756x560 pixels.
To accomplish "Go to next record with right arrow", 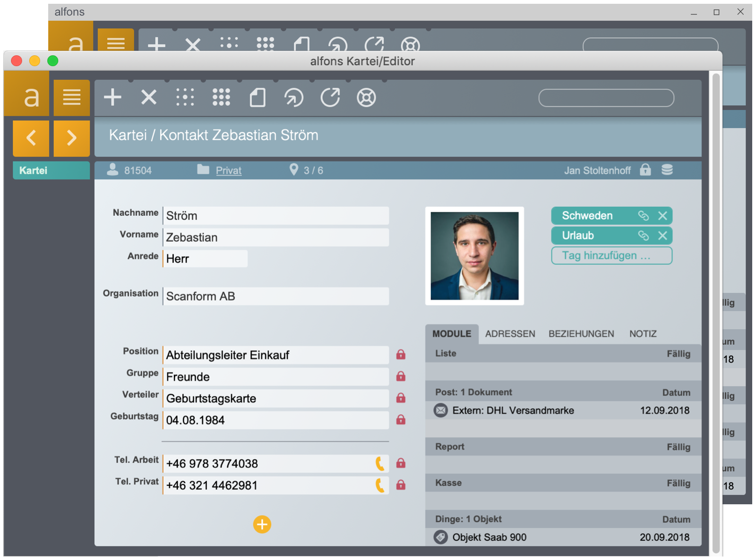I will (72, 138).
